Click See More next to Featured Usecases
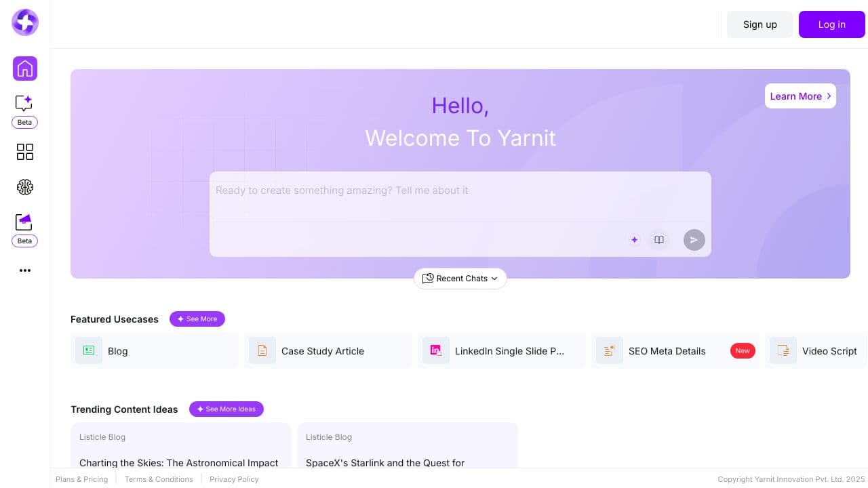 point(197,319)
